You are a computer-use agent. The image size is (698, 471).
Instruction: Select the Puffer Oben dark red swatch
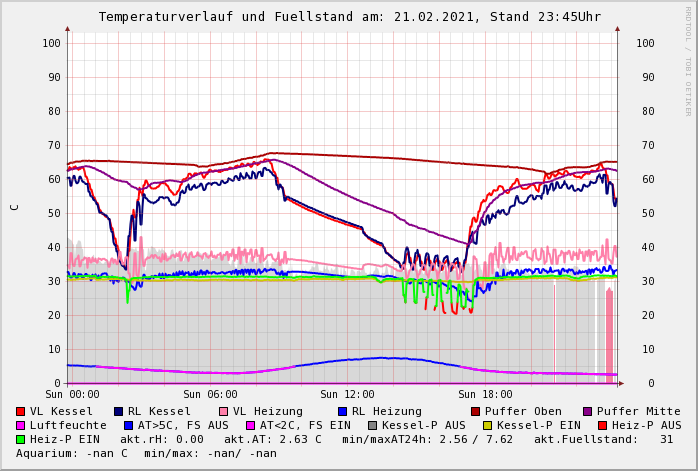pyautogui.click(x=476, y=411)
